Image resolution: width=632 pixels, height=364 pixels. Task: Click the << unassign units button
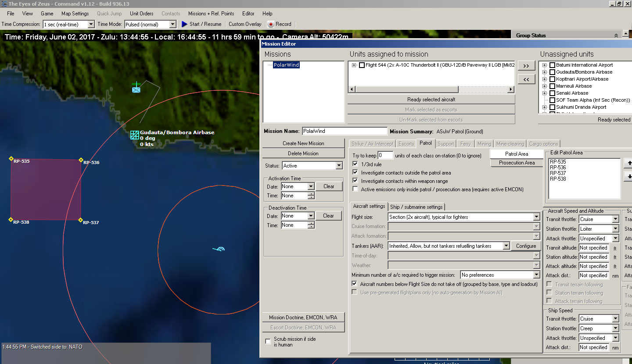pos(526,79)
